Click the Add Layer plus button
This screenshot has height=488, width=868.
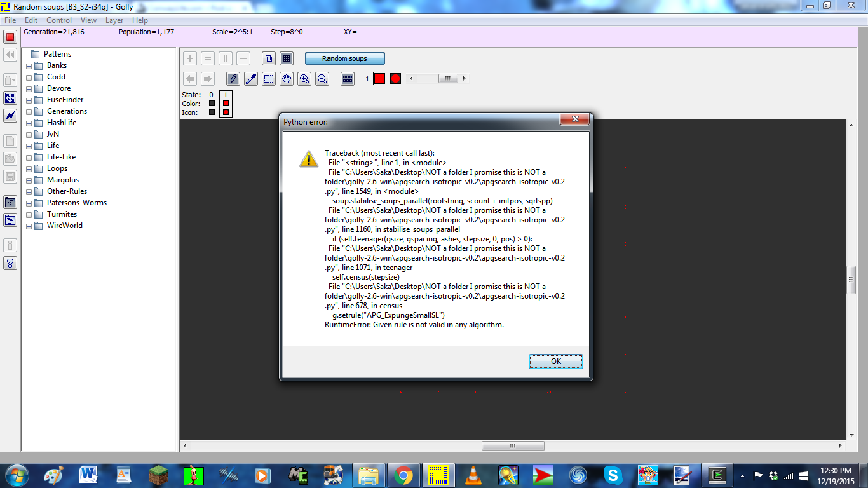point(190,58)
